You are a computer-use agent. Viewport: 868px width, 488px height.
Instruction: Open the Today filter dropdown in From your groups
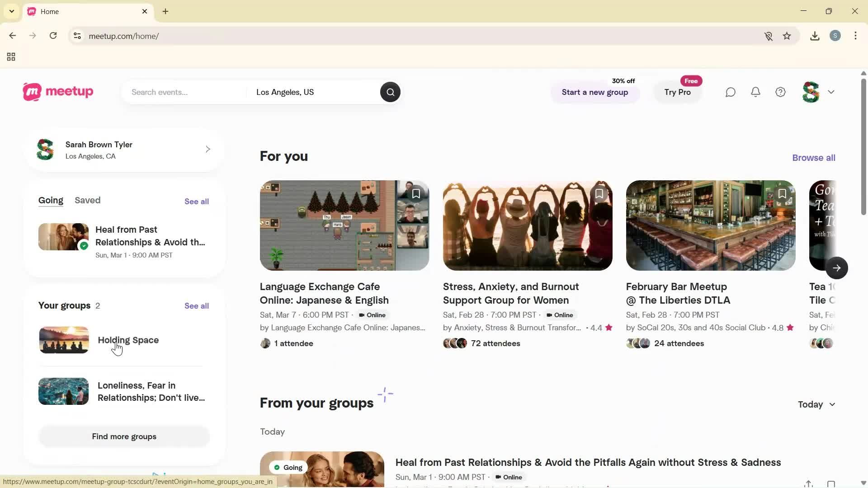pyautogui.click(x=816, y=404)
